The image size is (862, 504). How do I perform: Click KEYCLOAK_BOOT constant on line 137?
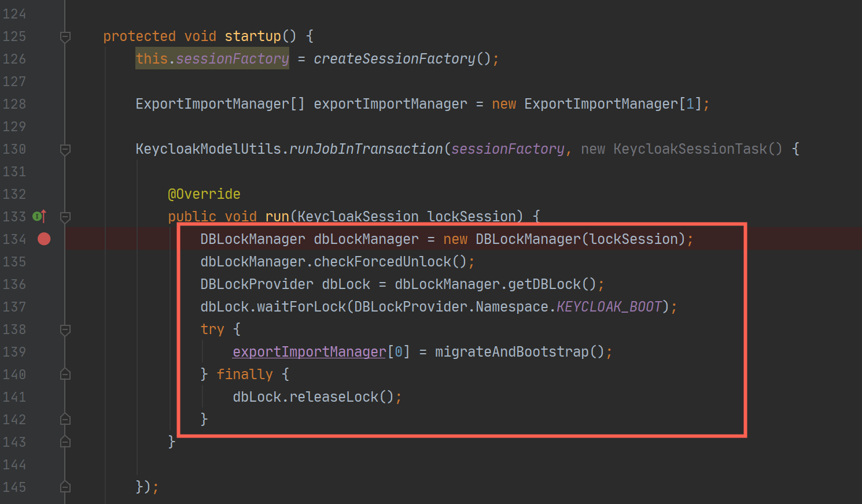tap(609, 307)
